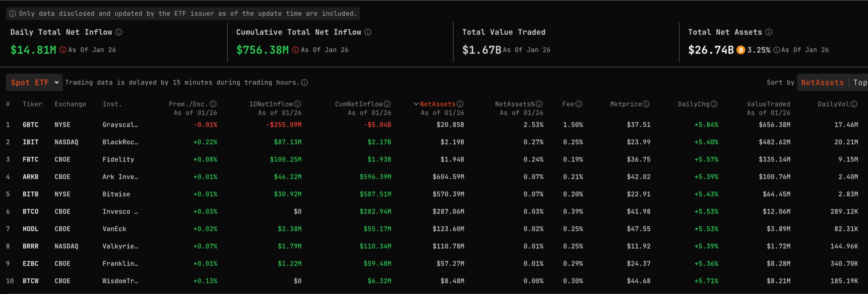Click Bitwise institution name
Image resolution: width=868 pixels, height=294 pixels.
[116, 194]
